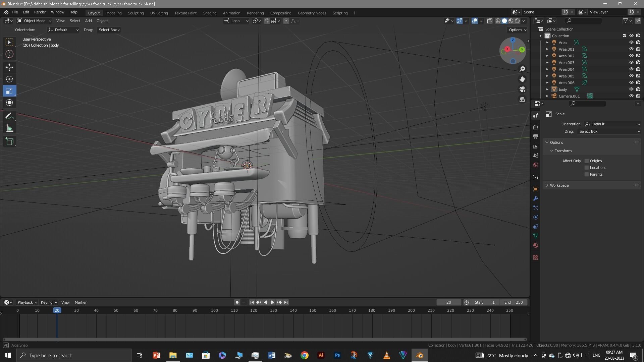Click the viewport pan hand icon

522,79
